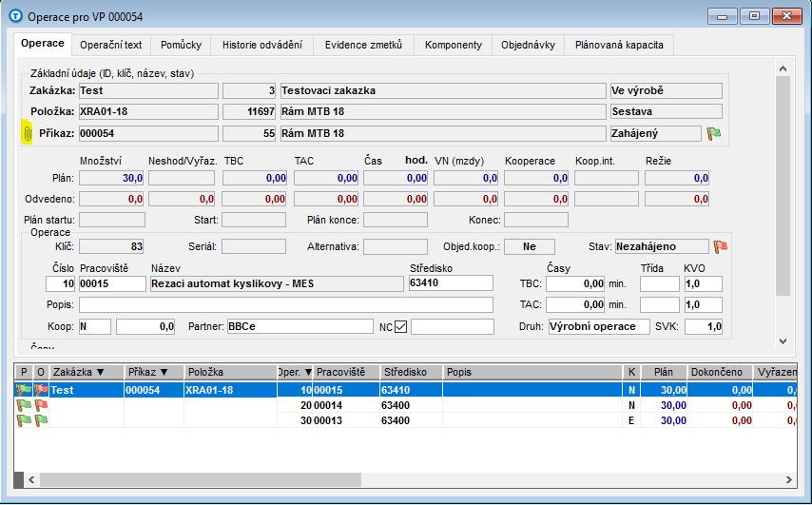Image resolution: width=812 pixels, height=505 pixels.
Task: Click red O flag in Test row
Action: [42, 390]
